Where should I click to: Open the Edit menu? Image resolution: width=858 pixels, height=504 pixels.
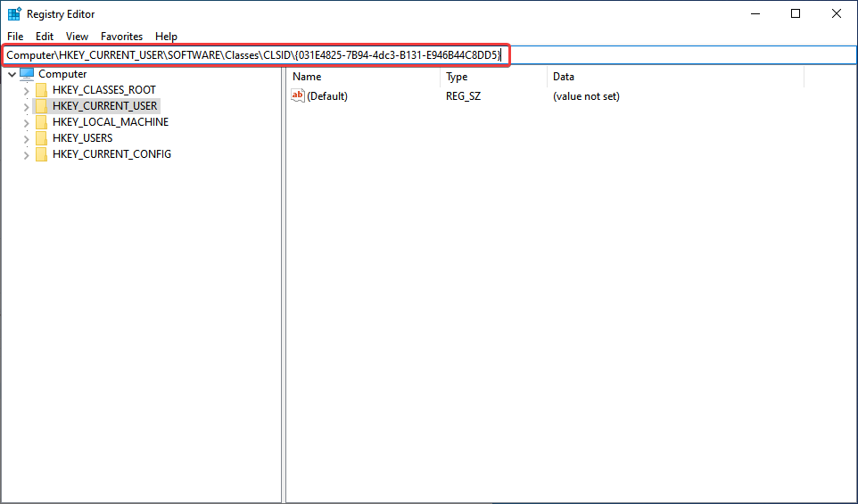[45, 36]
